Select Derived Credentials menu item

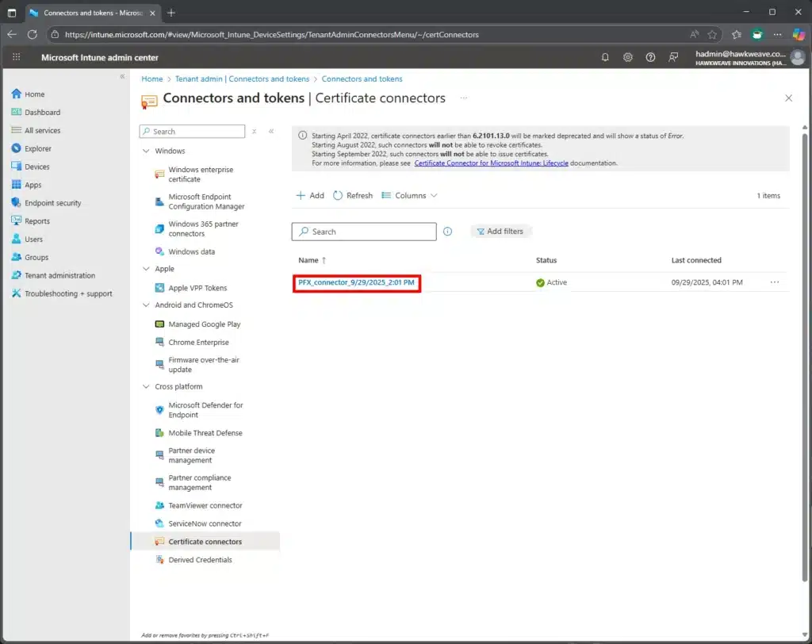tap(200, 560)
